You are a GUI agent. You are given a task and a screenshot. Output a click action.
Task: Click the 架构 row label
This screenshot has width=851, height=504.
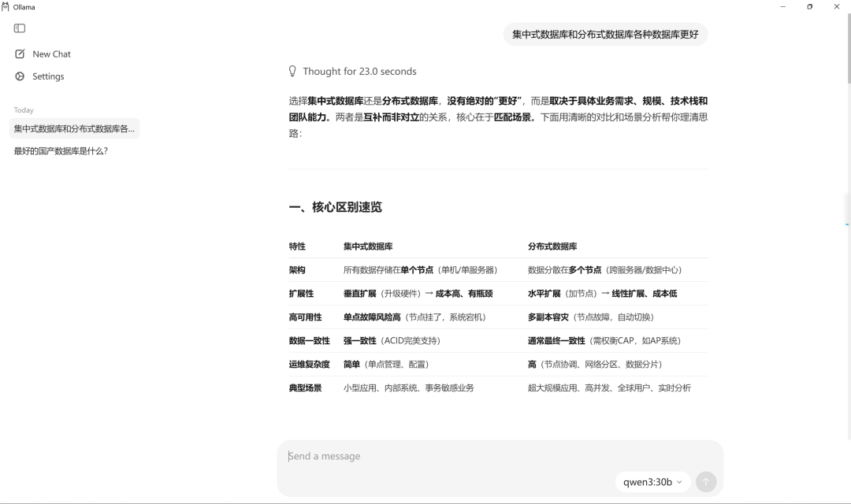coord(297,269)
